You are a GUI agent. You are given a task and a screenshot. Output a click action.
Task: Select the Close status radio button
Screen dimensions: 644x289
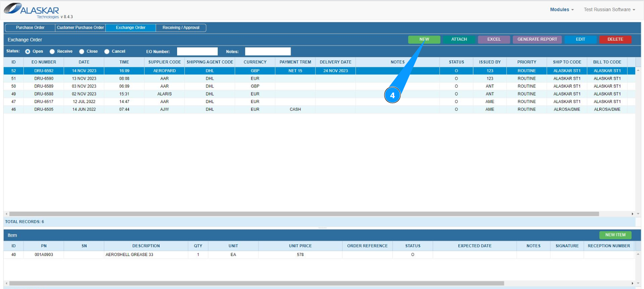coord(82,52)
